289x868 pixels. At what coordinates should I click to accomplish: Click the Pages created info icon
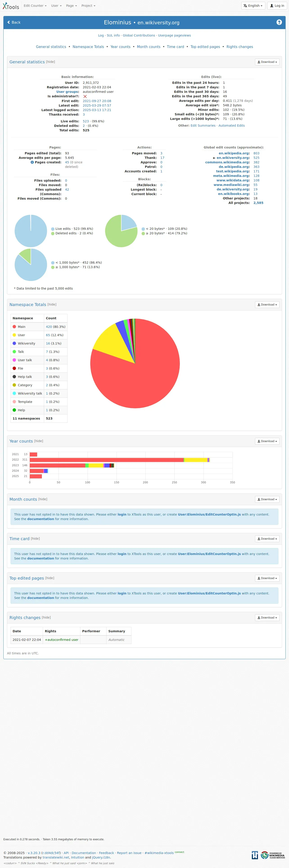pyautogui.click(x=32, y=162)
